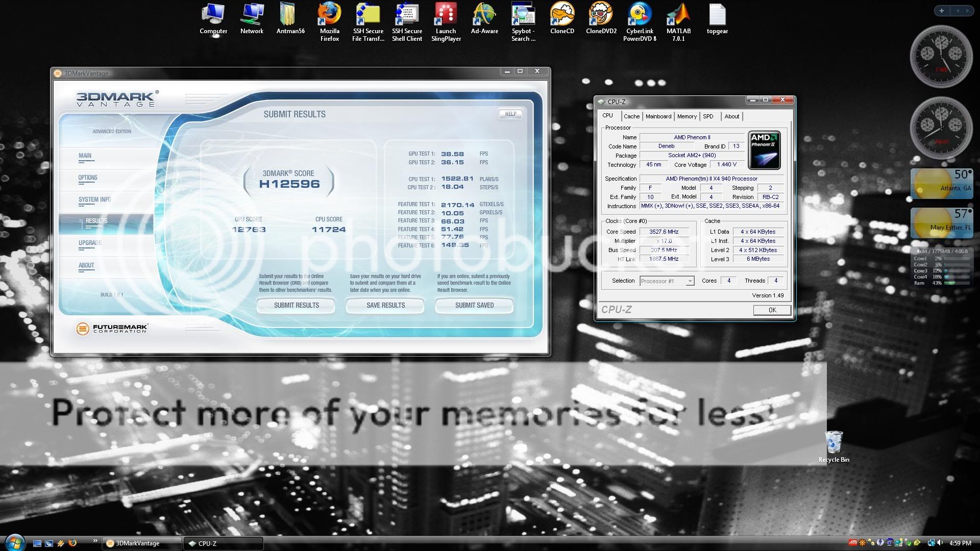Click CPU score value 11724
The height and width of the screenshot is (551, 980).
click(329, 230)
